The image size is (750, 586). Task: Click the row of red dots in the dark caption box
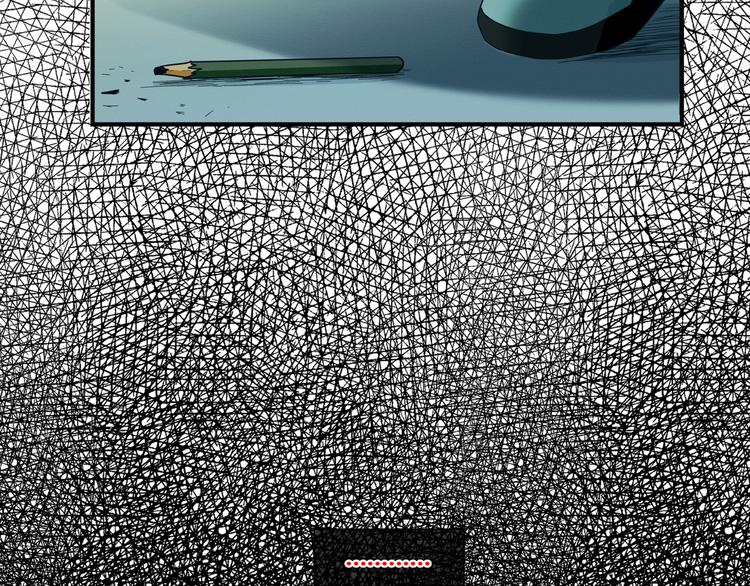click(388, 564)
